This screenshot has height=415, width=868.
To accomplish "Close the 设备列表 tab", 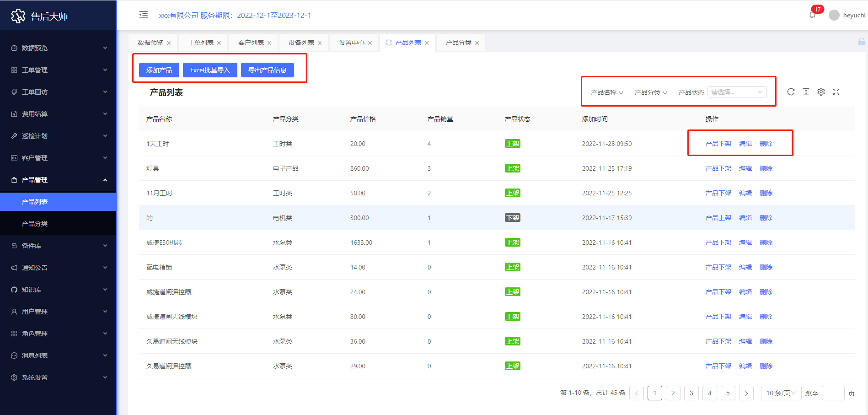I will 320,43.
